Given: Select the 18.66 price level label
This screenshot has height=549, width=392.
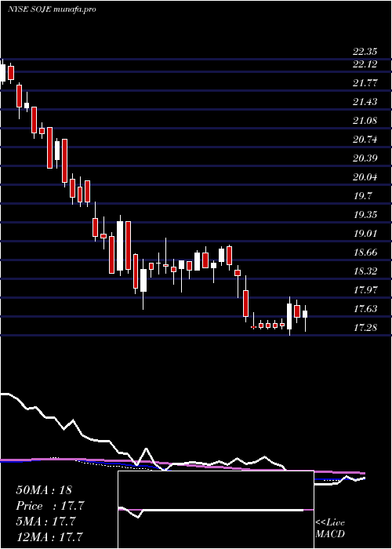Looking at the screenshot, I should (365, 253).
